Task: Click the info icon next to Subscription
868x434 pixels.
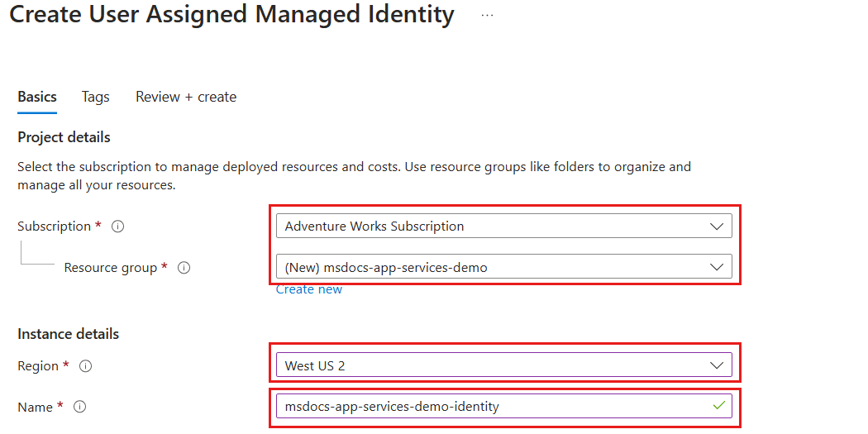Action: (117, 227)
